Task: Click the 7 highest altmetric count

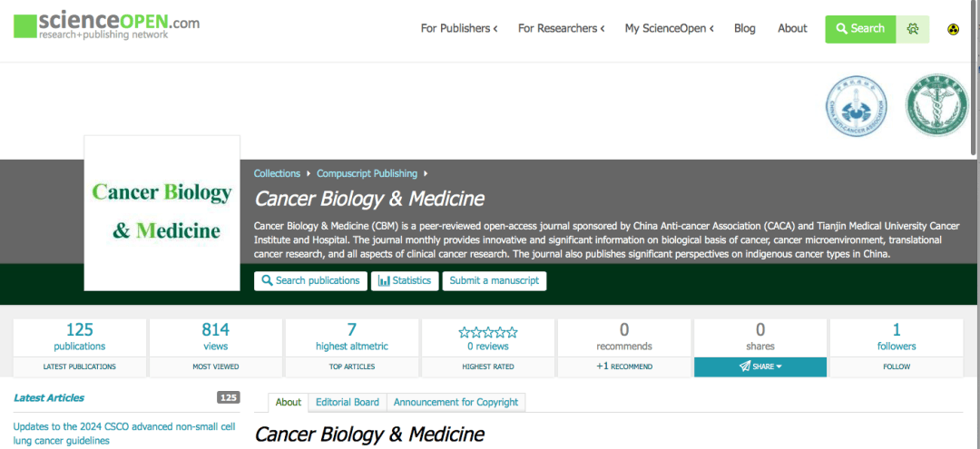Action: coord(352,337)
